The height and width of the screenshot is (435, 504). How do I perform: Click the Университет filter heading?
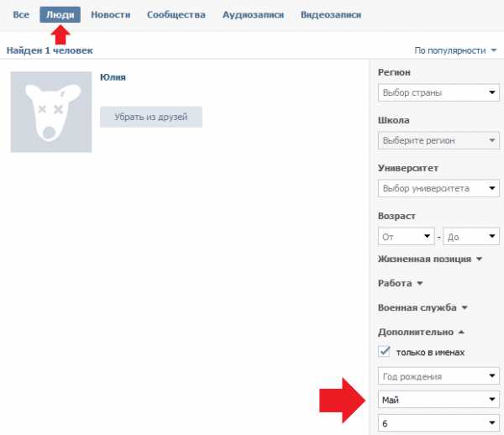tap(408, 168)
